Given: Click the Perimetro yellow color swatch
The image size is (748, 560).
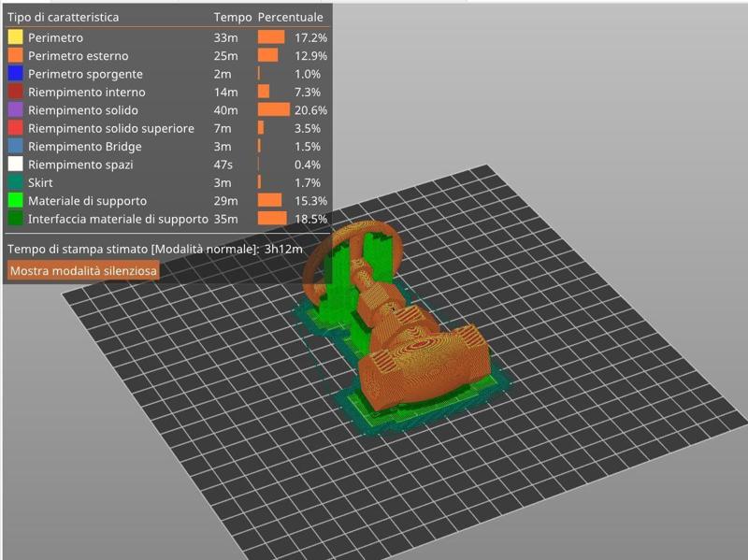Looking at the screenshot, I should 15,37.
